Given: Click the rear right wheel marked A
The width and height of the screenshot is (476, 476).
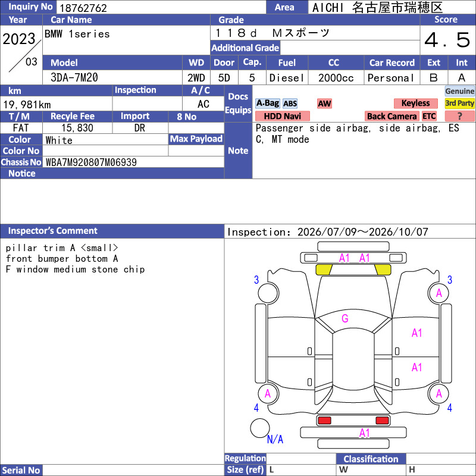Looking at the screenshot, I should pyautogui.click(x=439, y=394).
